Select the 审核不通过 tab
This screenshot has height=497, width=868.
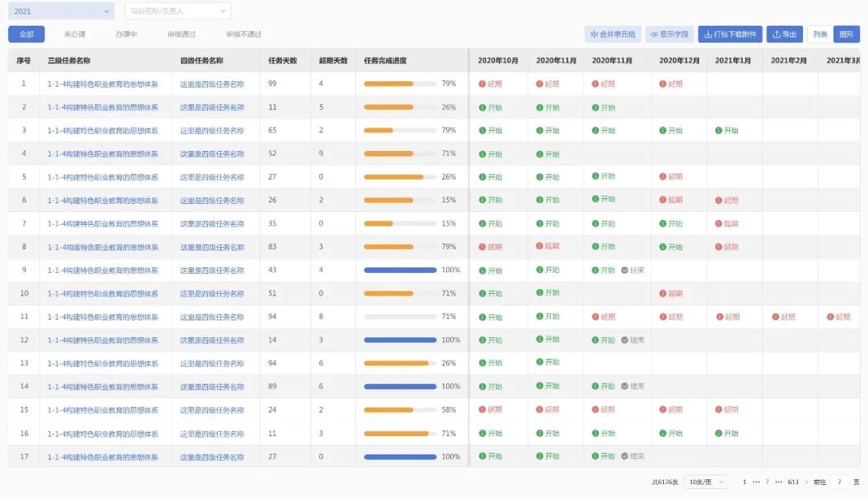pos(244,35)
